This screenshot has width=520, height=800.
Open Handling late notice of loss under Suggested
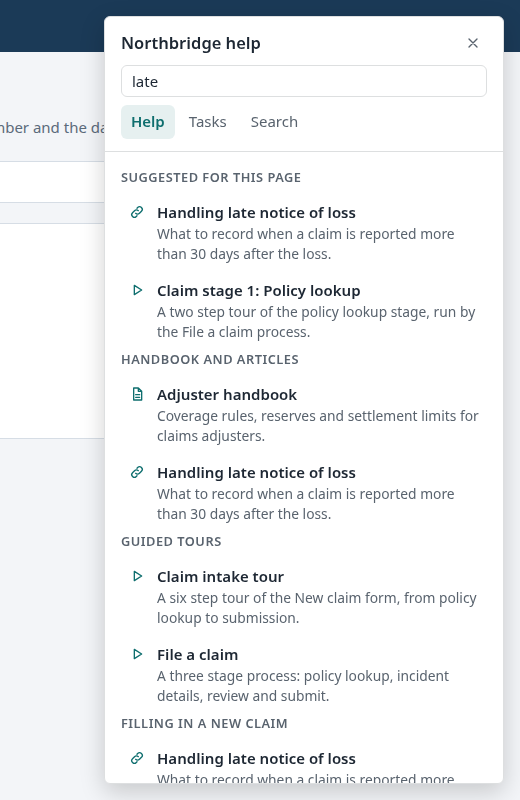(x=256, y=213)
